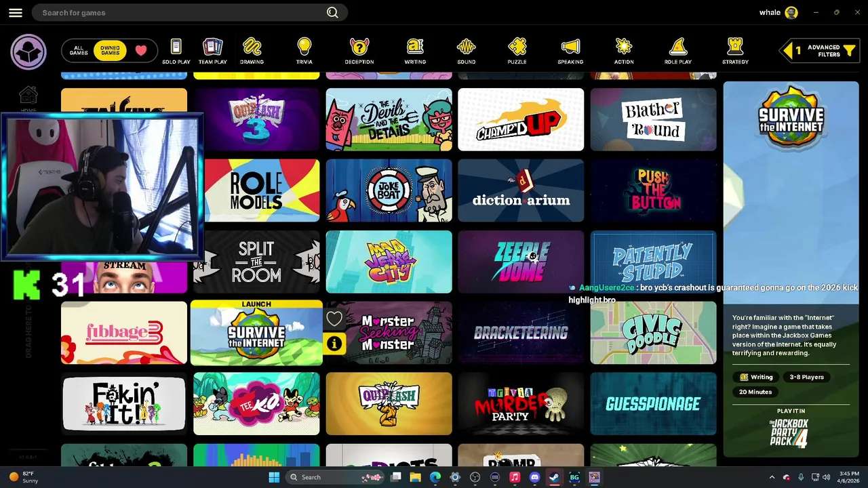
Task: Filter by Speaking megaphone category
Action: click(570, 52)
